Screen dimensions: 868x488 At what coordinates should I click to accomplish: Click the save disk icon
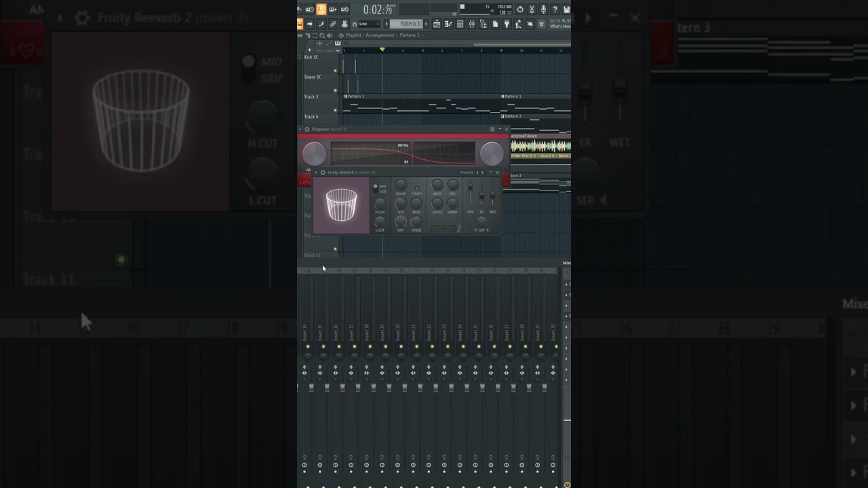pyautogui.click(x=566, y=9)
